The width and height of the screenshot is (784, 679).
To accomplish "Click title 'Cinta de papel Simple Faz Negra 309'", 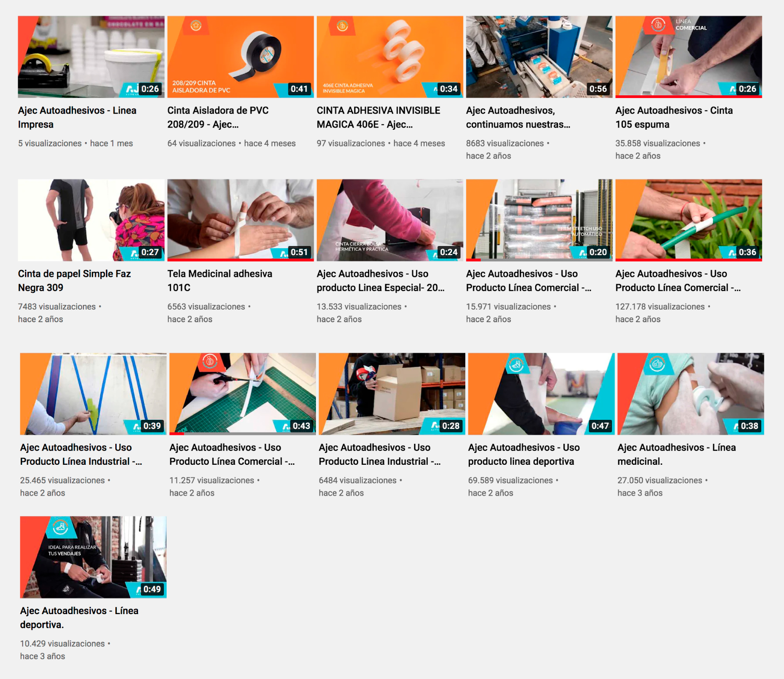I will coord(74,281).
